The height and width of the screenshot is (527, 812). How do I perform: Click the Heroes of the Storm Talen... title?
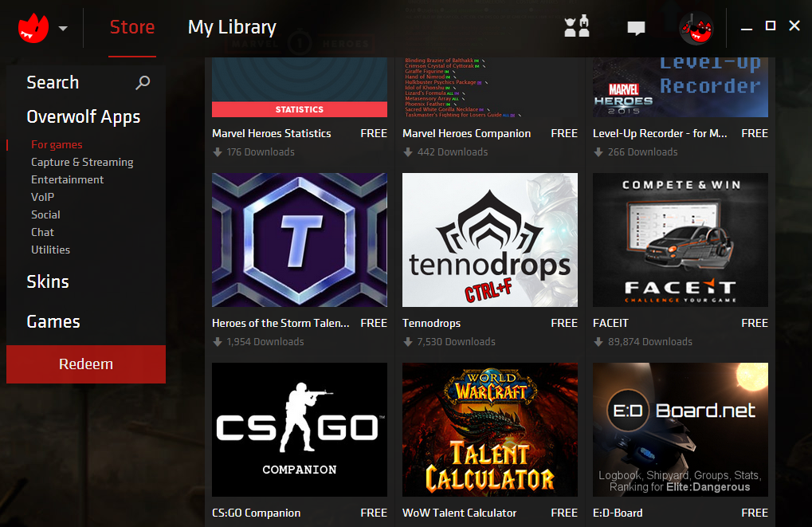click(280, 324)
